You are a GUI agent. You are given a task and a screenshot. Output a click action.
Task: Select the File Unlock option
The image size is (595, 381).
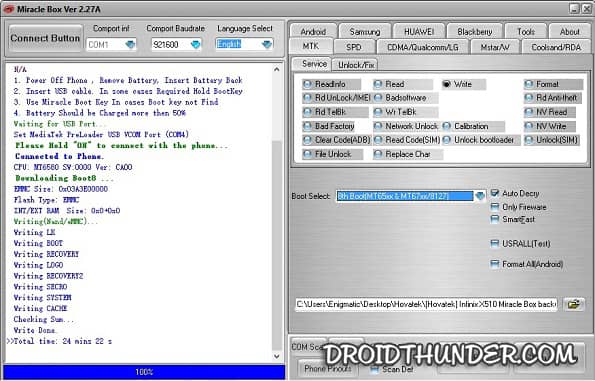pyautogui.click(x=332, y=154)
